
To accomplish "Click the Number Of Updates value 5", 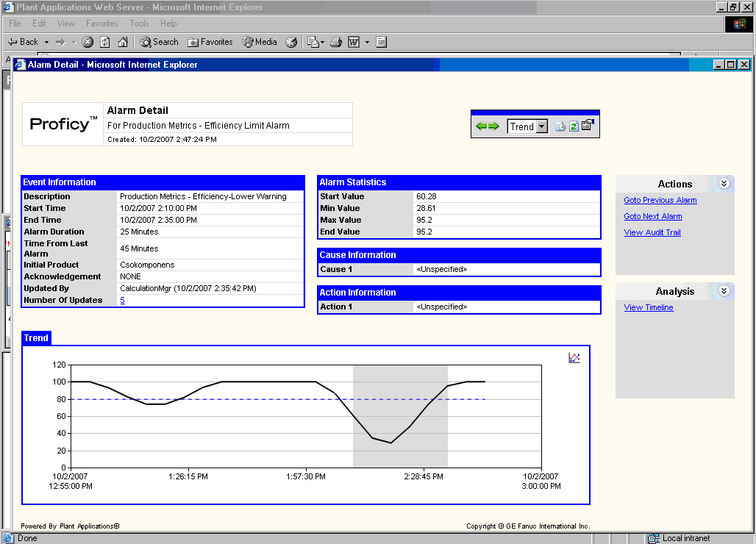I will pos(123,300).
